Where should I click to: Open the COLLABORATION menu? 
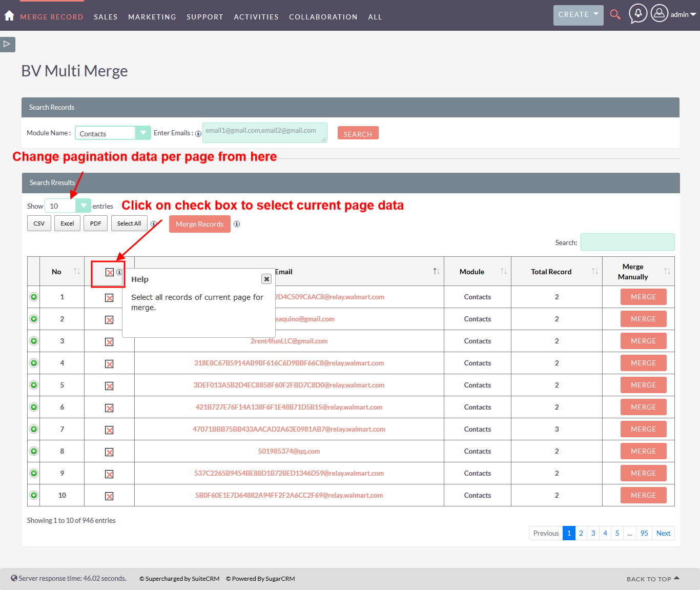(x=323, y=17)
